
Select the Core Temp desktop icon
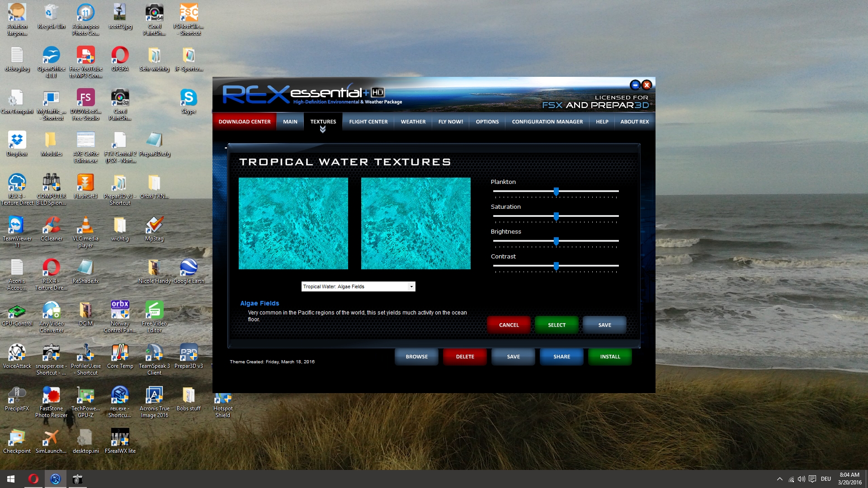point(120,357)
